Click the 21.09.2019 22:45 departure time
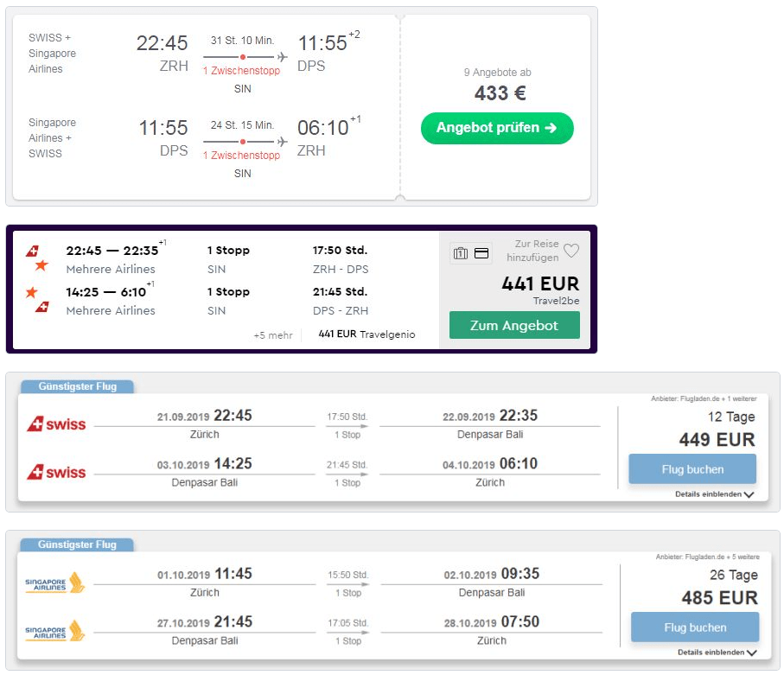Viewport: 784px width, 675px height. coord(205,416)
